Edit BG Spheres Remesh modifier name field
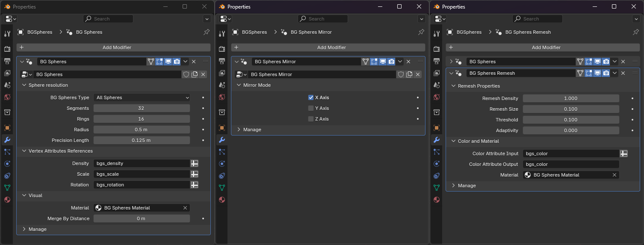 point(520,73)
